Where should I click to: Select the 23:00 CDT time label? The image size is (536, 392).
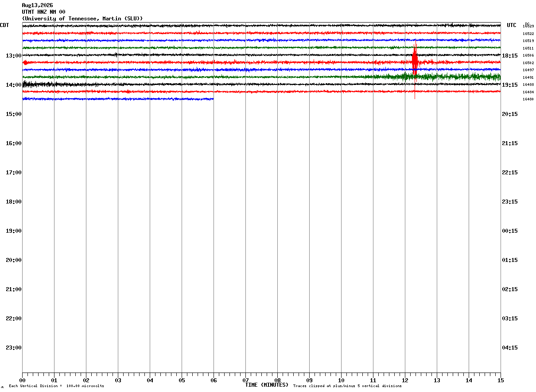coord(13,347)
